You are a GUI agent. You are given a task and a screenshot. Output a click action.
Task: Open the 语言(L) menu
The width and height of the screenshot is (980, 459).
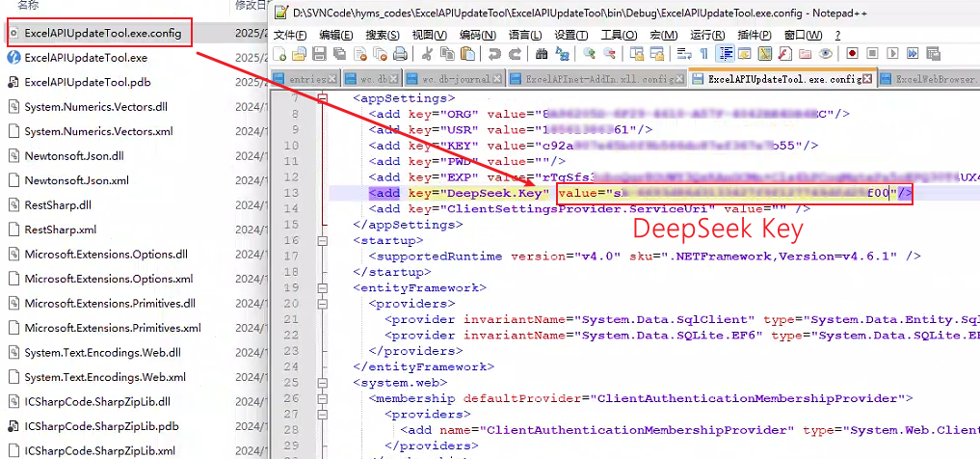tap(525, 35)
